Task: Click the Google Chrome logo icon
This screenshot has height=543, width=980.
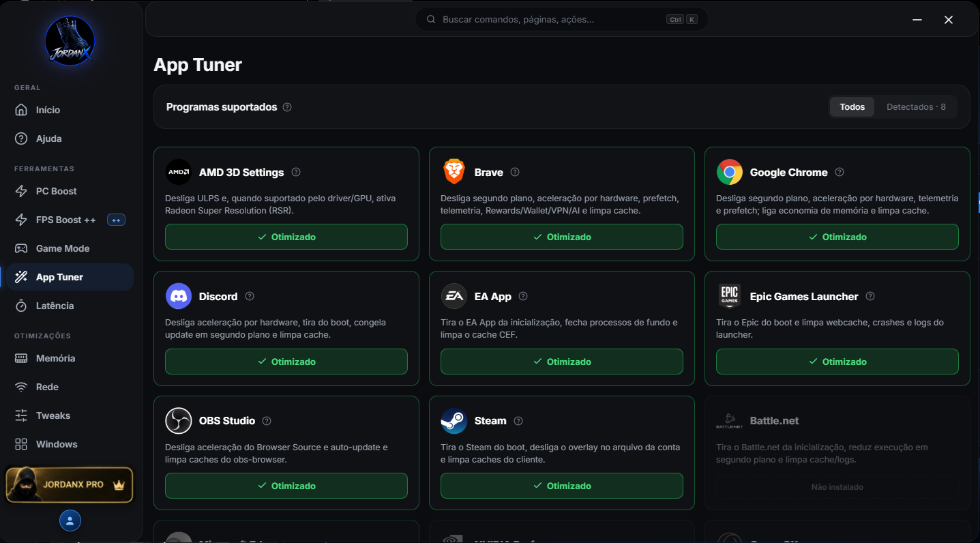Action: [x=730, y=172]
